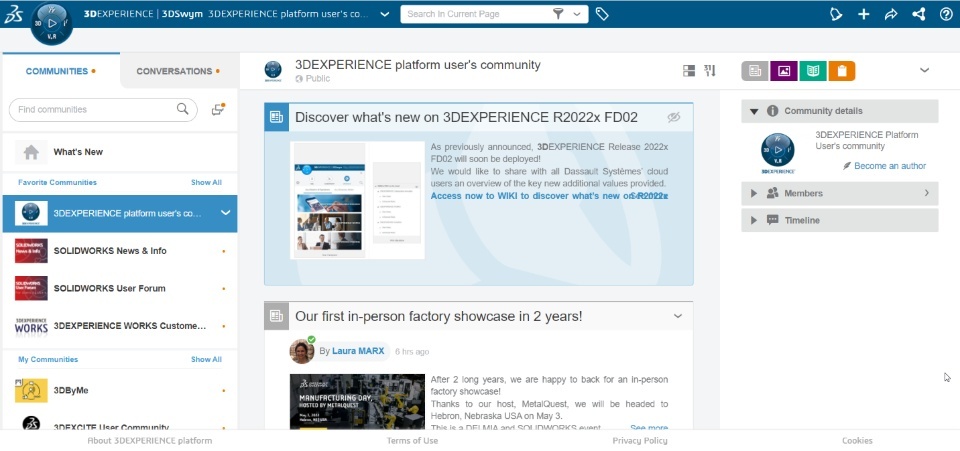Select the 3DByMe community
960x451 pixels.
120,390
